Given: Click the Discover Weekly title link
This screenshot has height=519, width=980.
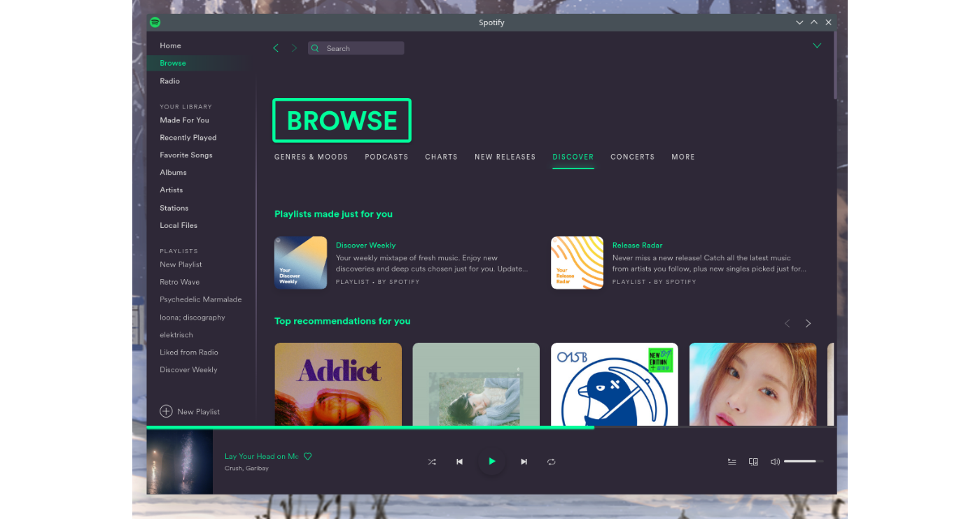Looking at the screenshot, I should (365, 246).
